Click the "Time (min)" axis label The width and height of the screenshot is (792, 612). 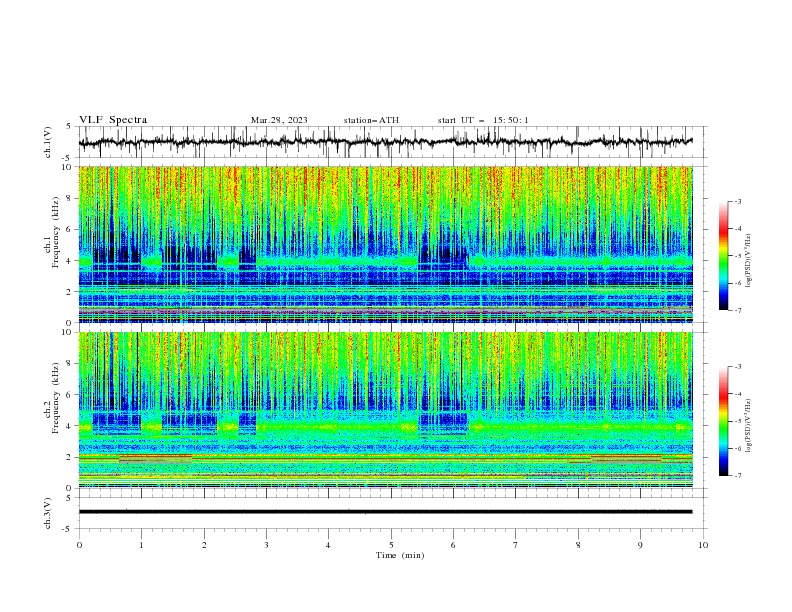pos(400,555)
